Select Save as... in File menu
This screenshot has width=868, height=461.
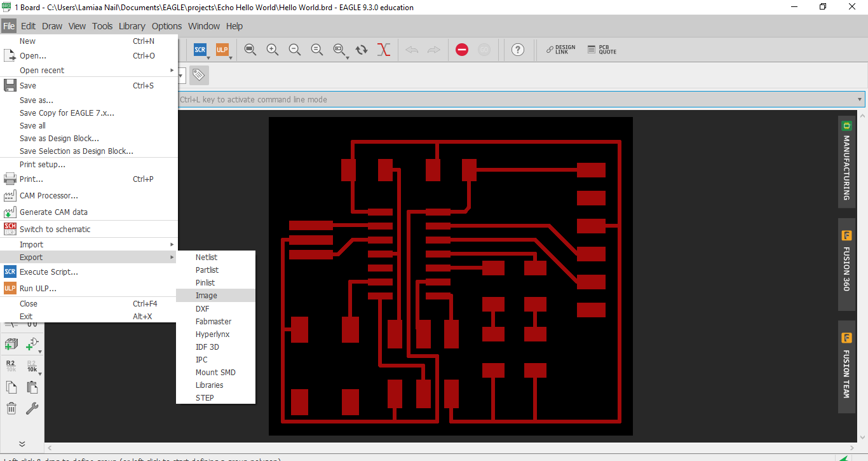(89, 100)
